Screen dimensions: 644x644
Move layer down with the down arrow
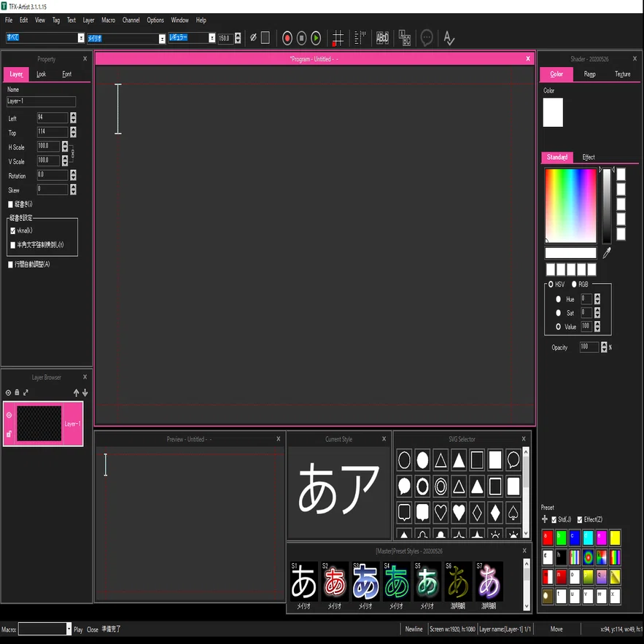coord(85,392)
